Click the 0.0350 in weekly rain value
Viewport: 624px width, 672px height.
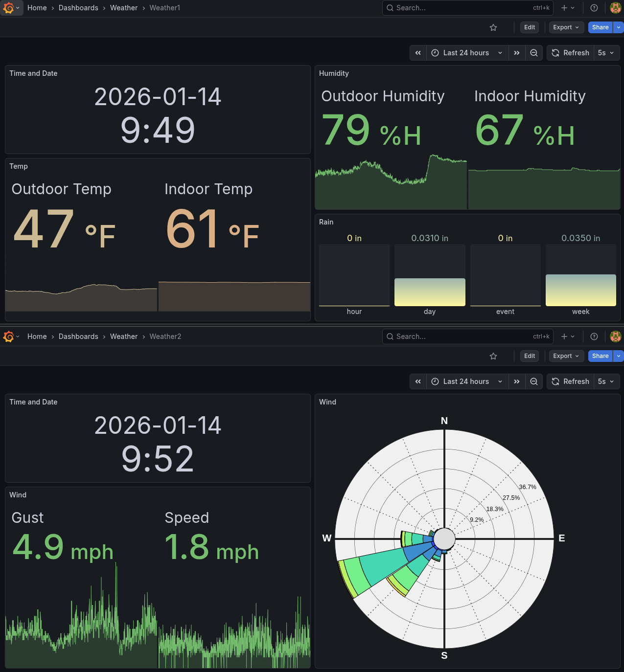tap(580, 238)
